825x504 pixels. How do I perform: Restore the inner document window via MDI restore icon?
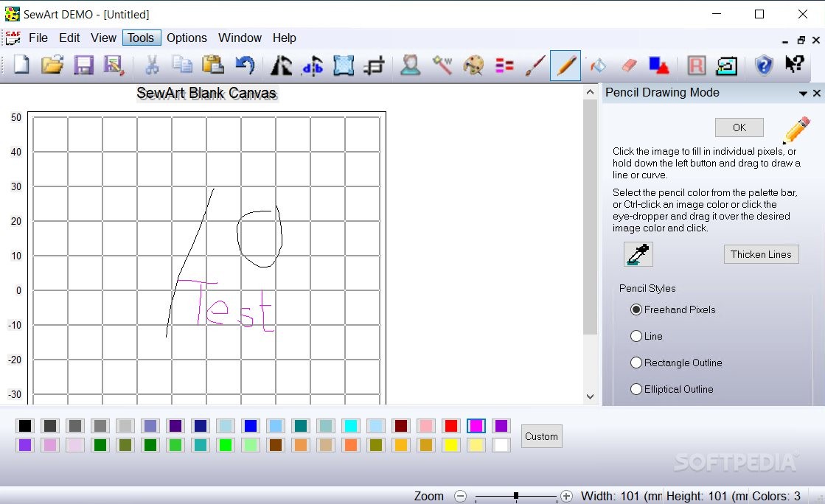tap(801, 40)
